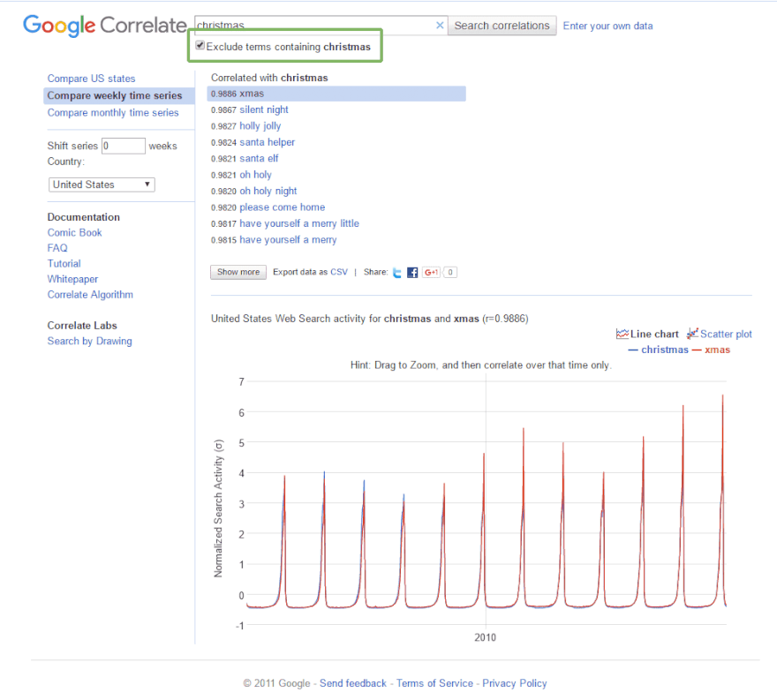The width and height of the screenshot is (777, 700).
Task: Click the Google Correlate logo
Action: point(104,26)
